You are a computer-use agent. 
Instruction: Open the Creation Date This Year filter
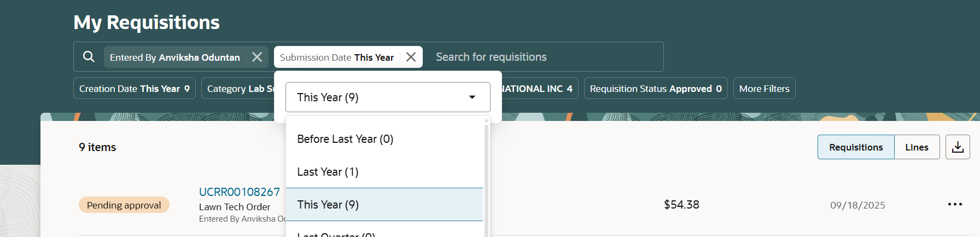pos(134,89)
